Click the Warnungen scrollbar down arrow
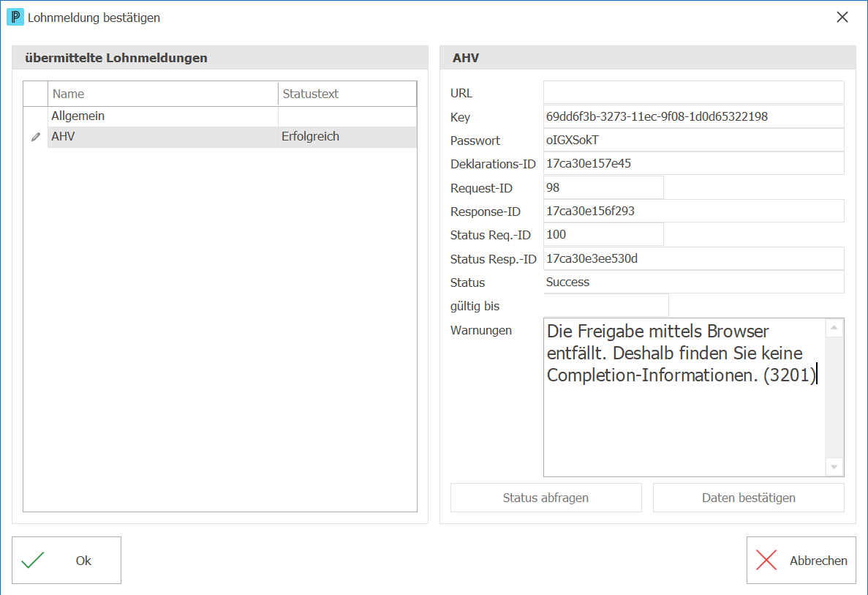This screenshot has width=868, height=595. point(834,466)
